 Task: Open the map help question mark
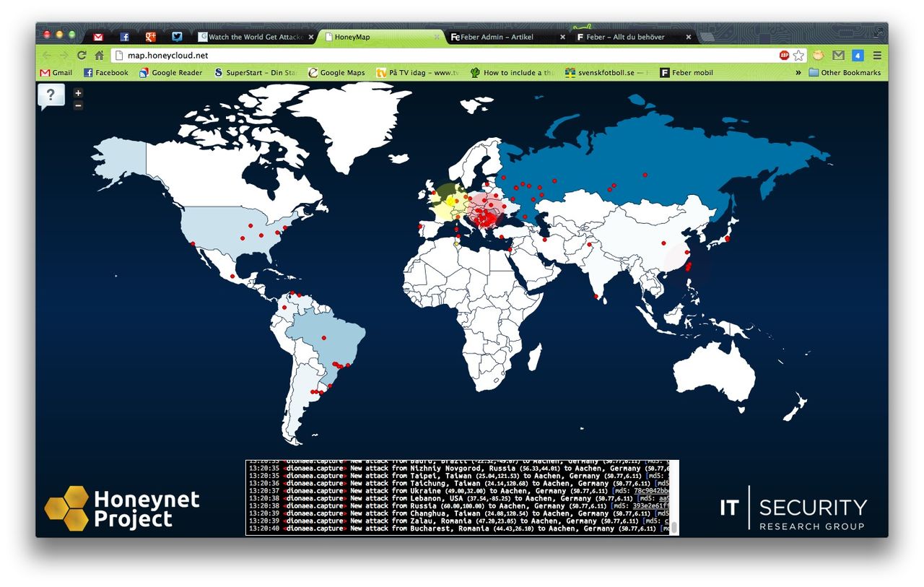(x=51, y=95)
